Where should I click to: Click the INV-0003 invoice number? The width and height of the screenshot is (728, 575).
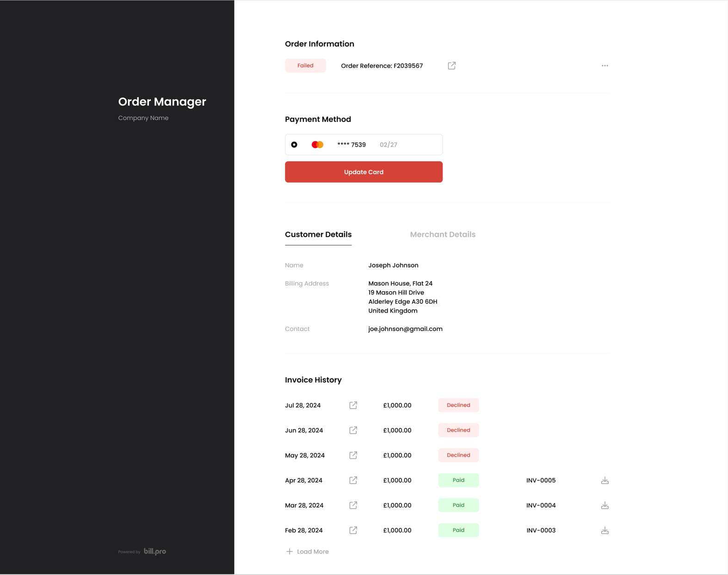pyautogui.click(x=541, y=530)
